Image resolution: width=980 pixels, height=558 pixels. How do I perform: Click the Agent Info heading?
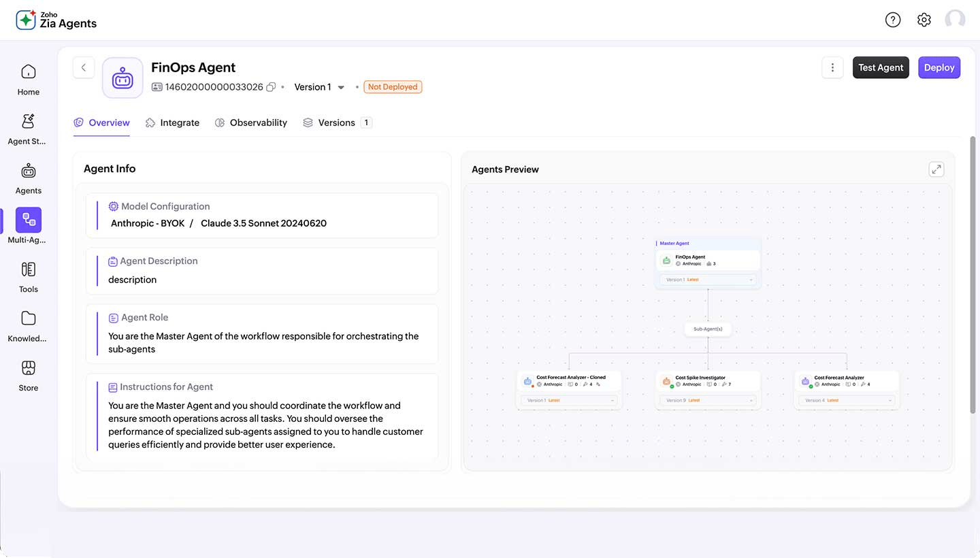tap(110, 169)
